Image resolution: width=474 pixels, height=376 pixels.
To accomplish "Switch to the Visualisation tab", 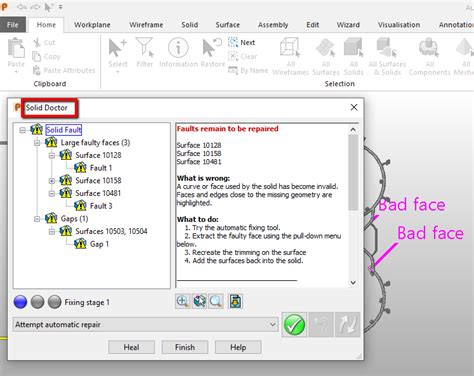I will [x=399, y=25].
